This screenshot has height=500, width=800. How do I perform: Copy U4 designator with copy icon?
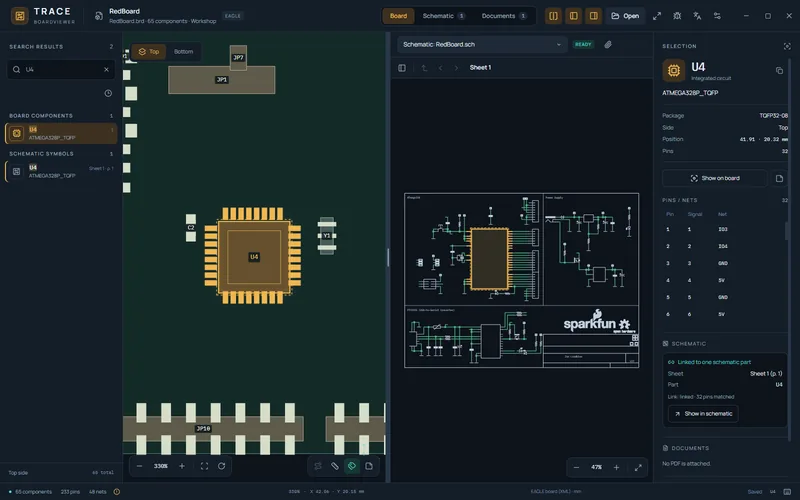(x=779, y=70)
